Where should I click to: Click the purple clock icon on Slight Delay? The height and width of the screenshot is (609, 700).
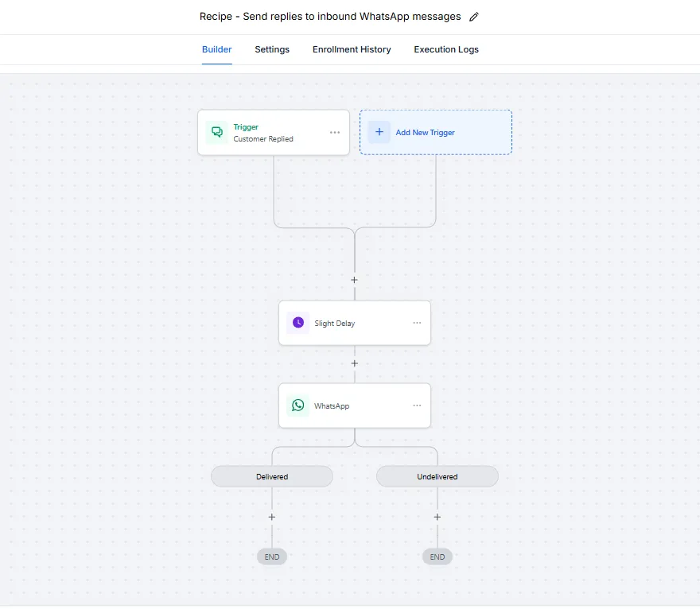click(297, 323)
